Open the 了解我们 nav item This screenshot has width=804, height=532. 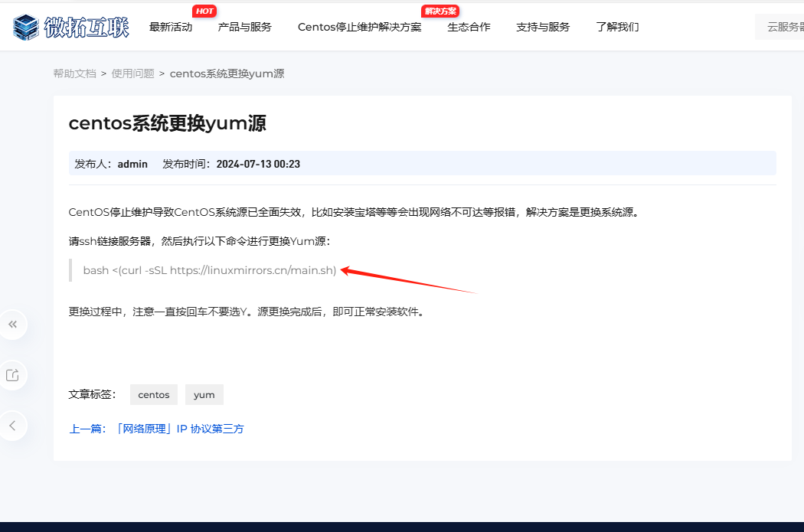click(x=617, y=27)
